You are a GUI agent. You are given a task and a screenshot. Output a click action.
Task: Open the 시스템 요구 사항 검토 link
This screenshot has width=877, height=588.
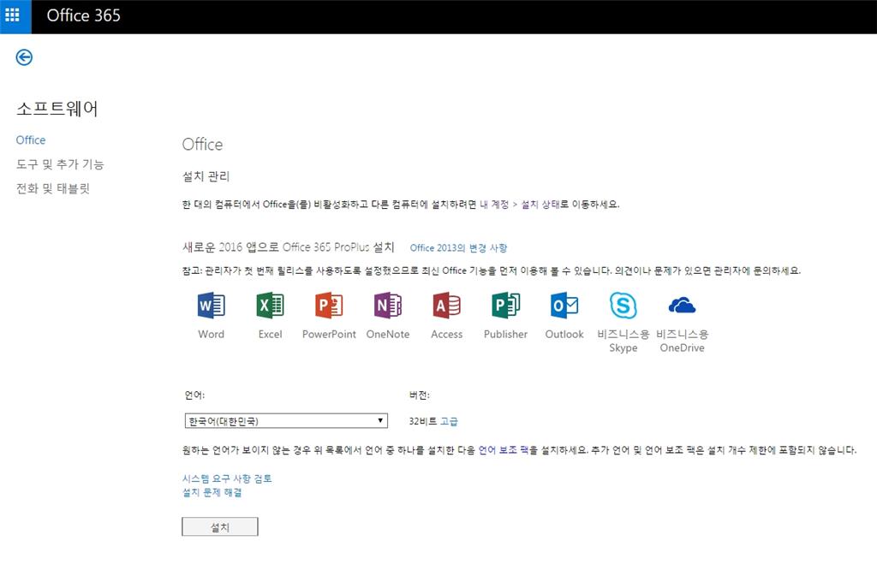[x=227, y=478]
